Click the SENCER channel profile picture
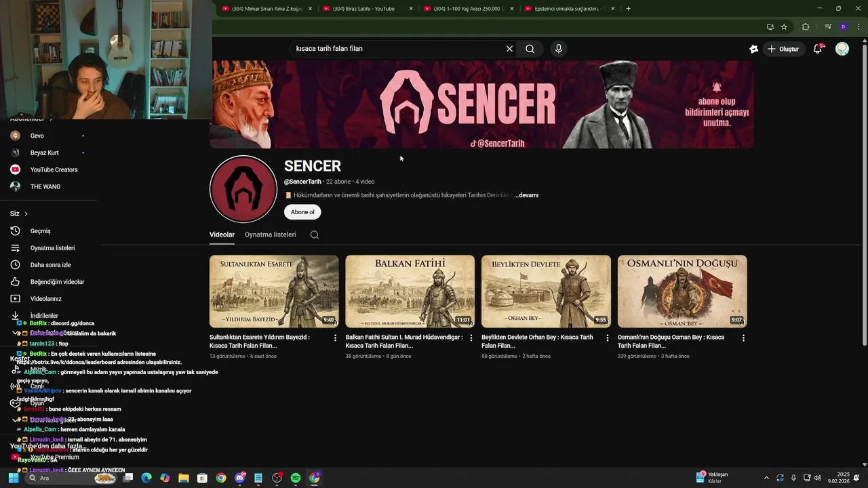The image size is (868, 488). click(243, 189)
